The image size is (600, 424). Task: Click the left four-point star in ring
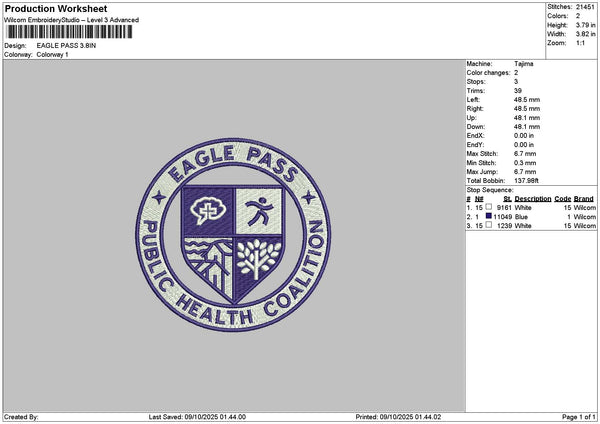159,197
